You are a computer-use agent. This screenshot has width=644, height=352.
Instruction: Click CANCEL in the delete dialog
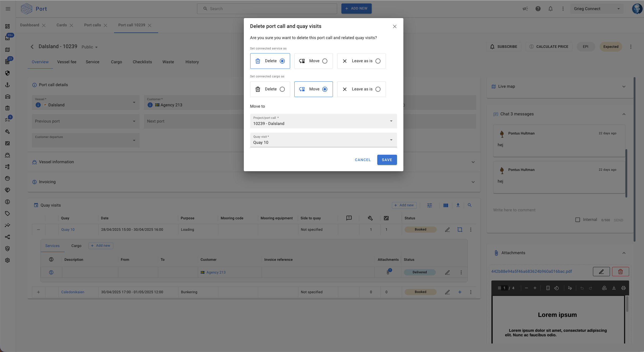coord(363,160)
